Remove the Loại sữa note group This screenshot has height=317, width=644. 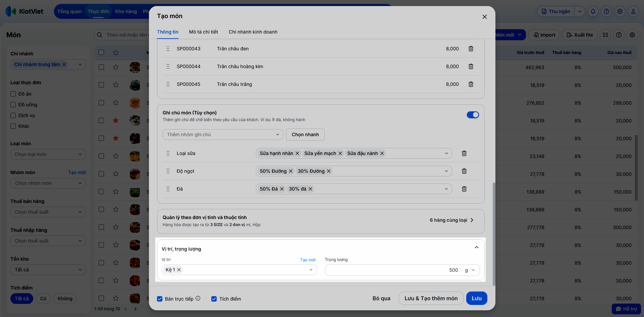pos(464,153)
